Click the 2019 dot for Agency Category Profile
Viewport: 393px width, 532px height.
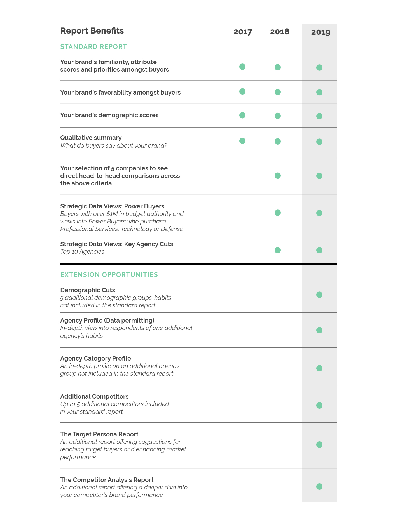pyautogui.click(x=319, y=368)
